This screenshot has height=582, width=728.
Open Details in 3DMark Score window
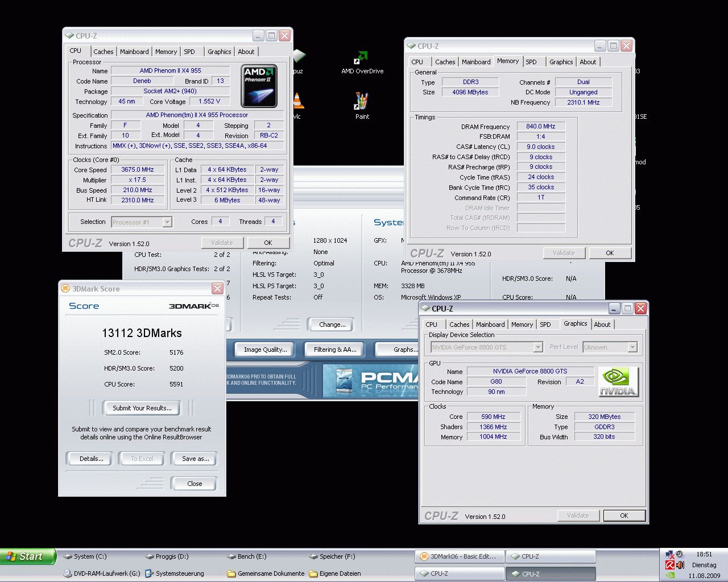[x=91, y=459]
